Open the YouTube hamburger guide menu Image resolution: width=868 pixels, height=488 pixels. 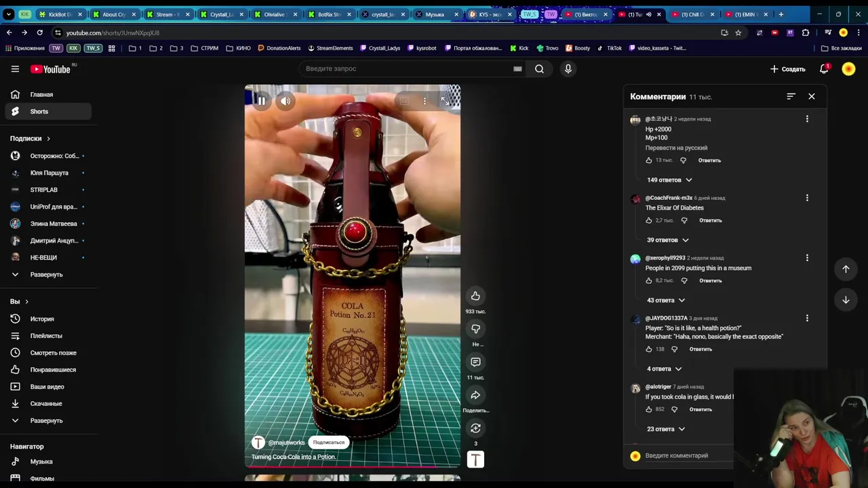(15, 68)
